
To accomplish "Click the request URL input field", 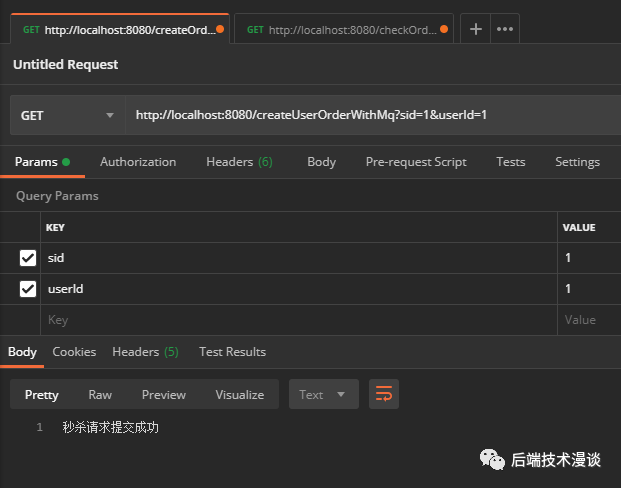I will [373, 115].
